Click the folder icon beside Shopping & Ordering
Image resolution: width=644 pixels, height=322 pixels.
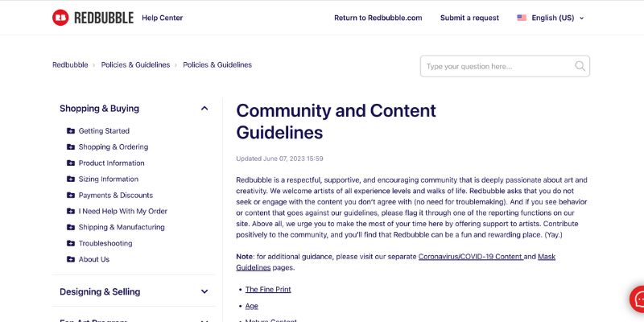(x=71, y=147)
